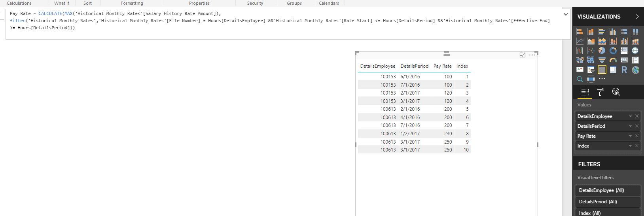
Task: Import a custom visual via ellipsis
Action: pos(602,79)
